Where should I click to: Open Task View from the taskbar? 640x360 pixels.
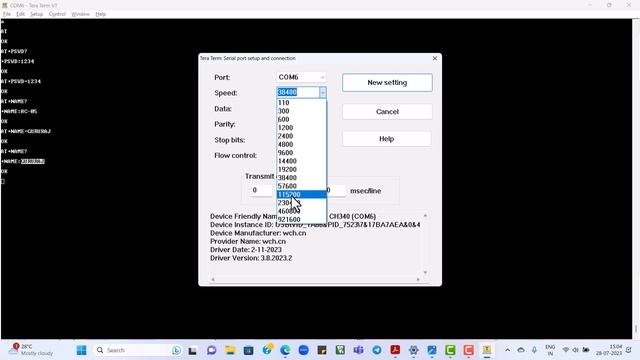[193, 350]
